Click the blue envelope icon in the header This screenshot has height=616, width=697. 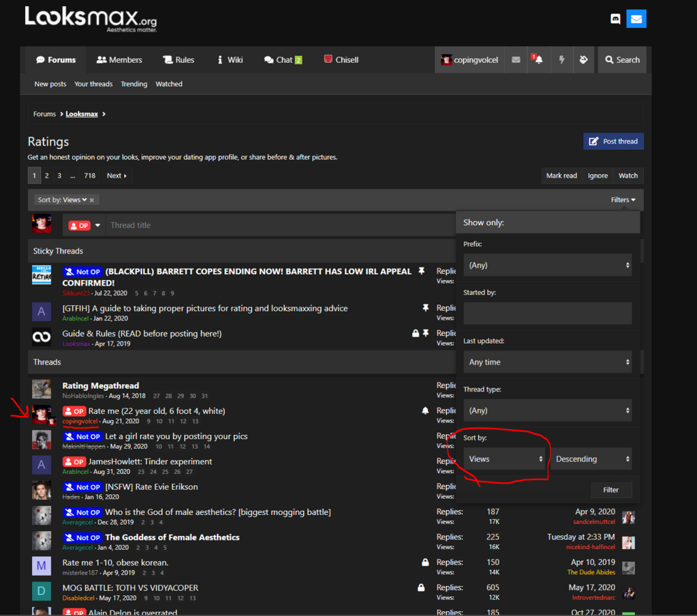pyautogui.click(x=636, y=19)
